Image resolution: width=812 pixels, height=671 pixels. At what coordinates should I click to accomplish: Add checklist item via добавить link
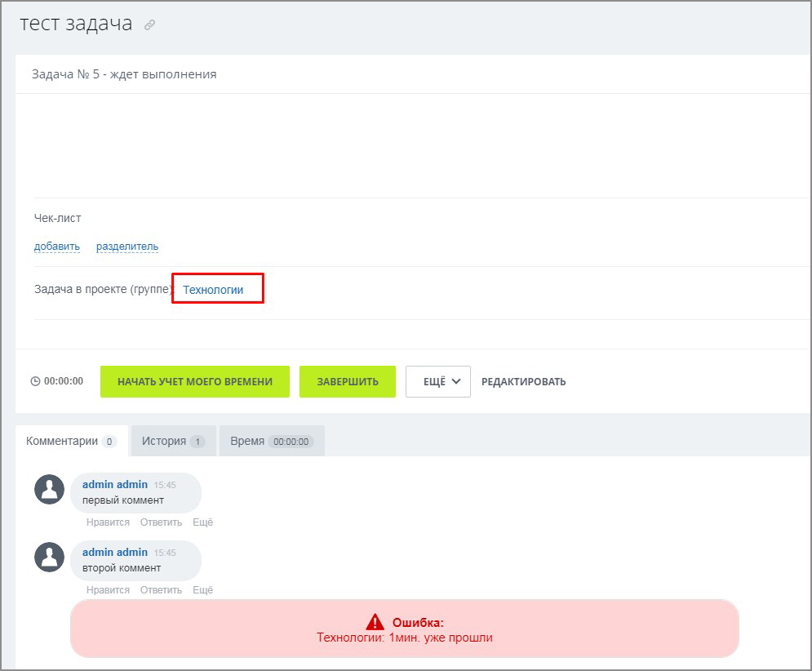click(57, 247)
